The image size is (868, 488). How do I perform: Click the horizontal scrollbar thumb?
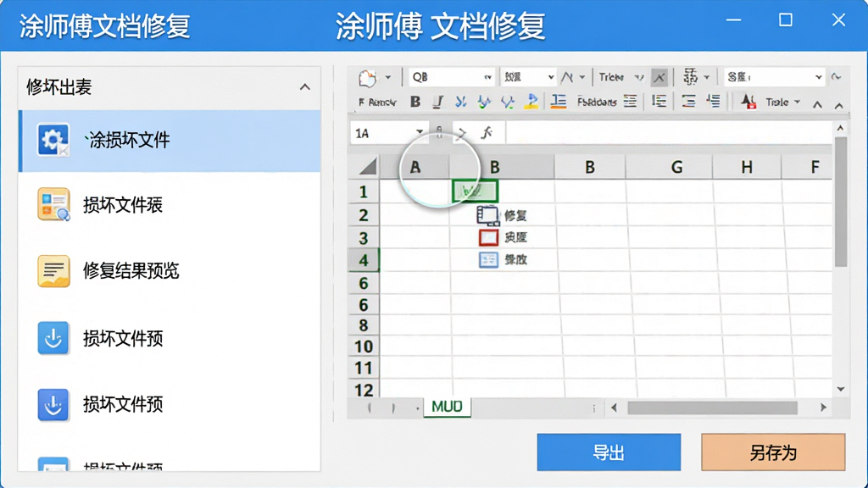tap(712, 408)
